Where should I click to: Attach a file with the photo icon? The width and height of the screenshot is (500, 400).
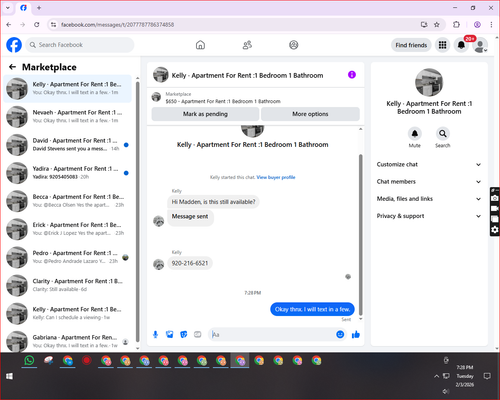pyautogui.click(x=170, y=334)
